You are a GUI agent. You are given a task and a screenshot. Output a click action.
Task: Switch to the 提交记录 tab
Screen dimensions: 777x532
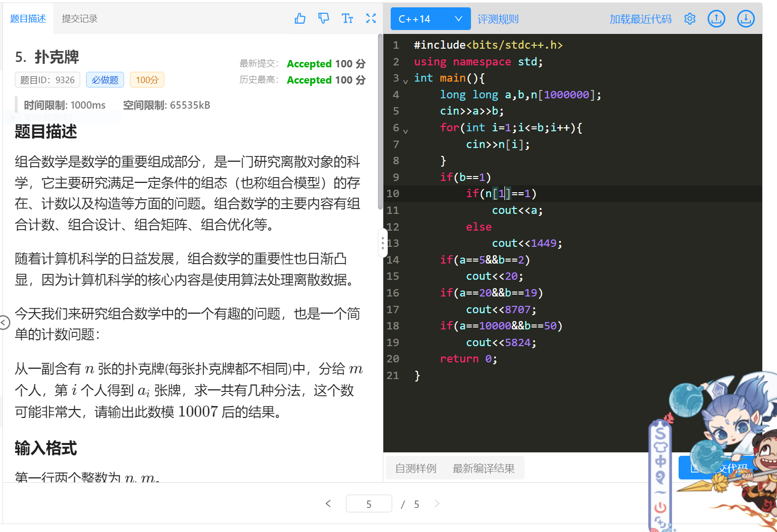(x=80, y=19)
